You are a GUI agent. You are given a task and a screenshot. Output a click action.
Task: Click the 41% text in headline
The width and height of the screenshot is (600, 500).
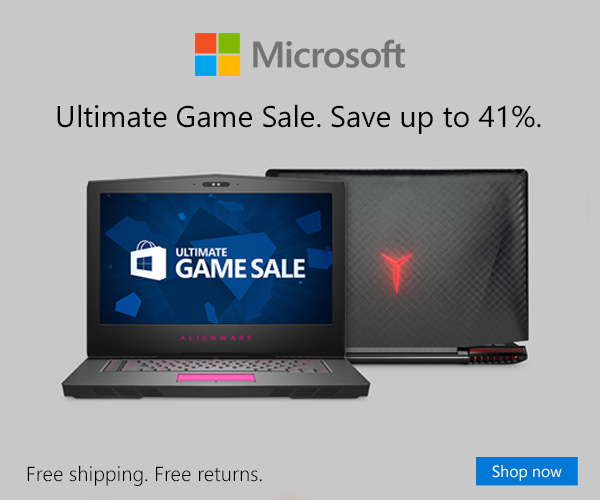tap(510, 116)
